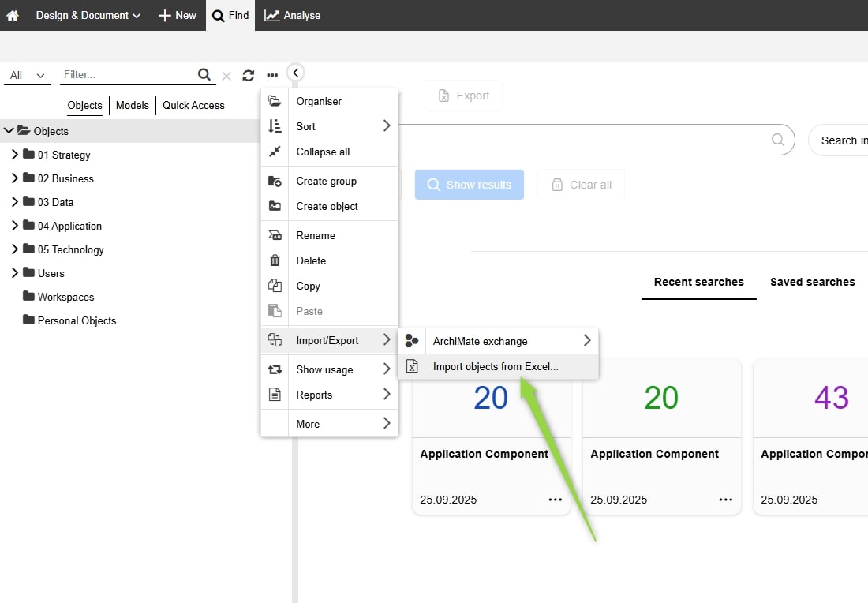Clear the filter with the X icon
This screenshot has width=868, height=603.
coord(226,76)
